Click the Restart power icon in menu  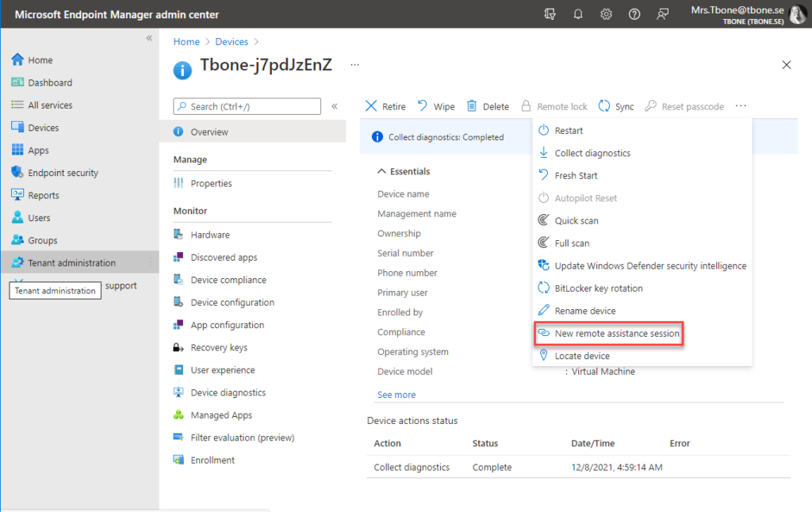[543, 130]
